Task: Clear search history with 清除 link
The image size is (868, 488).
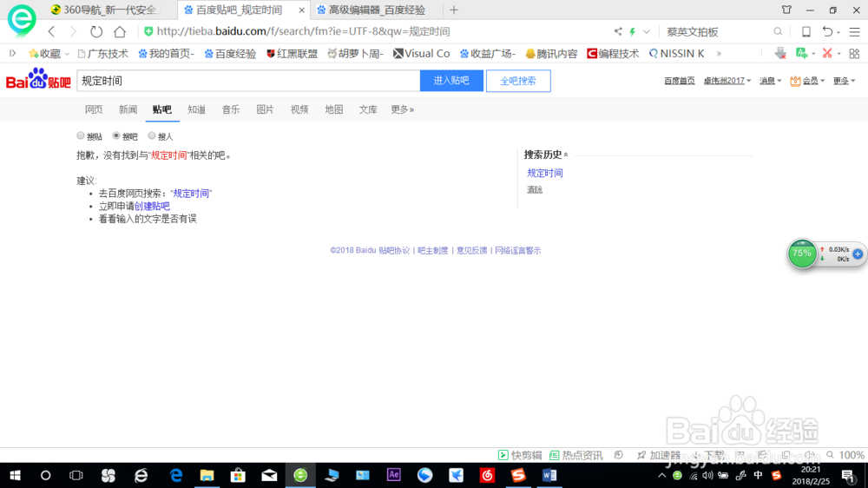Action: coord(535,189)
